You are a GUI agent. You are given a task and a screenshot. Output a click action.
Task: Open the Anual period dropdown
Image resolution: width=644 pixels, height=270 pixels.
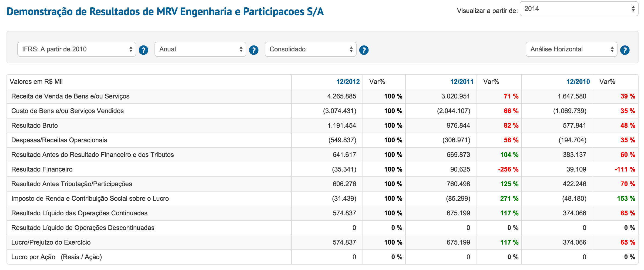point(200,49)
